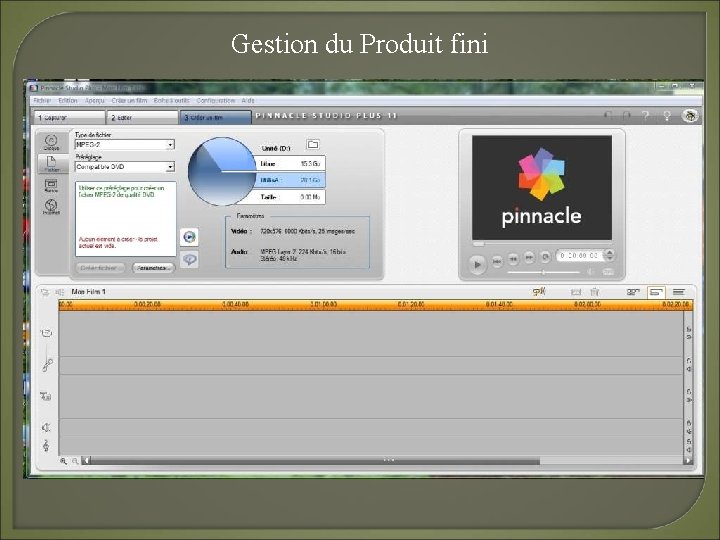Viewport: 720px width, 540px height.
Task: Click the 0:01:00.00 mark on the timescale
Action: [x=324, y=304]
